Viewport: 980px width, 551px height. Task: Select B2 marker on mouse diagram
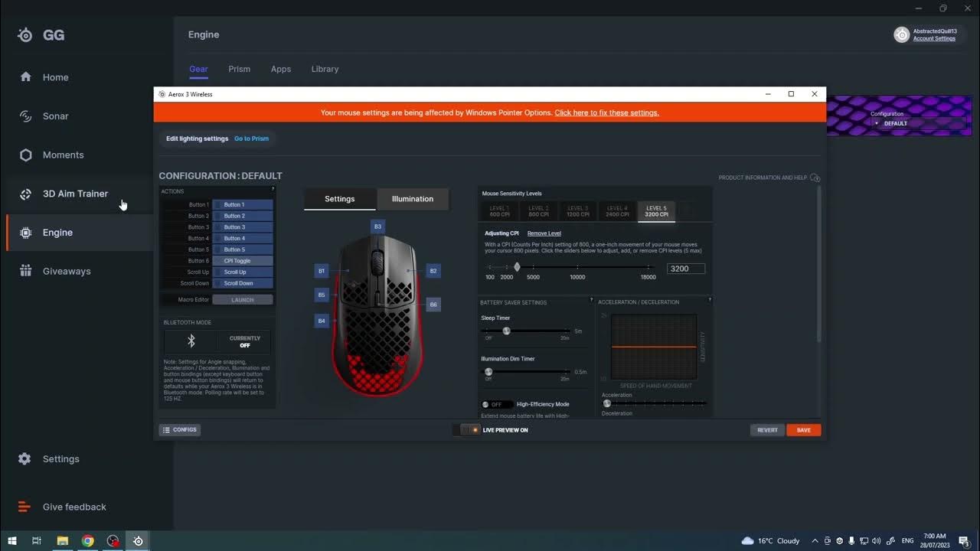coord(433,271)
